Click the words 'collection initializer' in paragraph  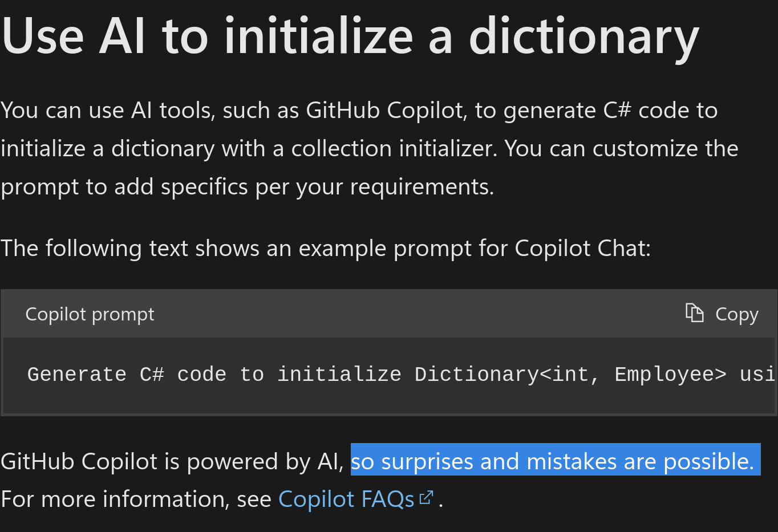394,148
